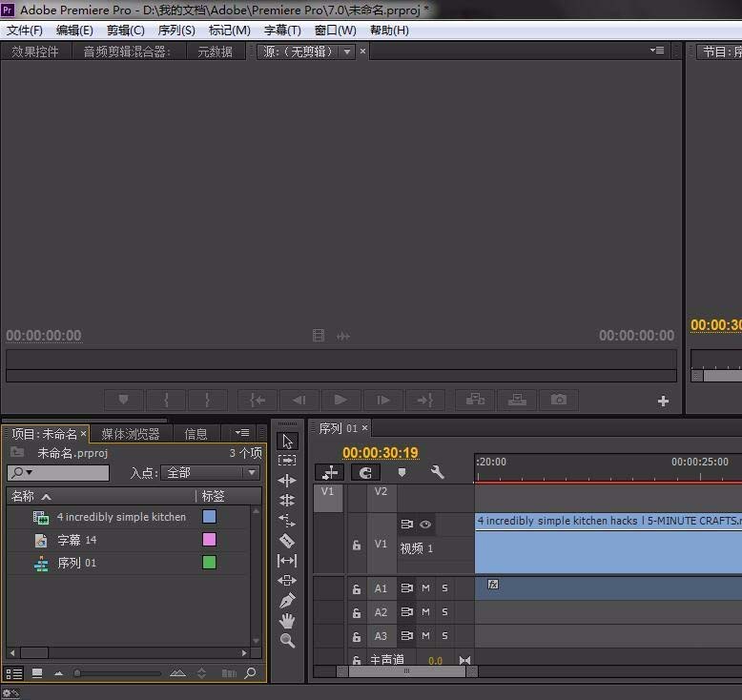
Task: Mute audio track A1
Action: 425,589
